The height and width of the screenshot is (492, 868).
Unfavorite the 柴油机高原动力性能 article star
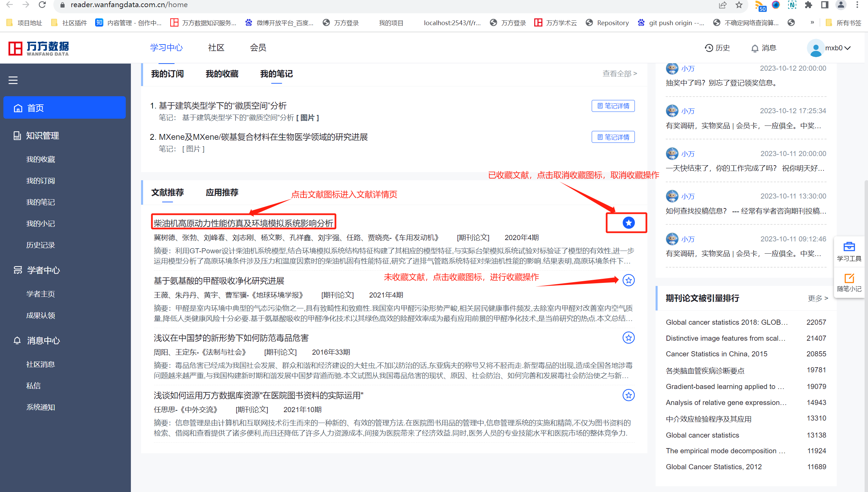click(628, 223)
